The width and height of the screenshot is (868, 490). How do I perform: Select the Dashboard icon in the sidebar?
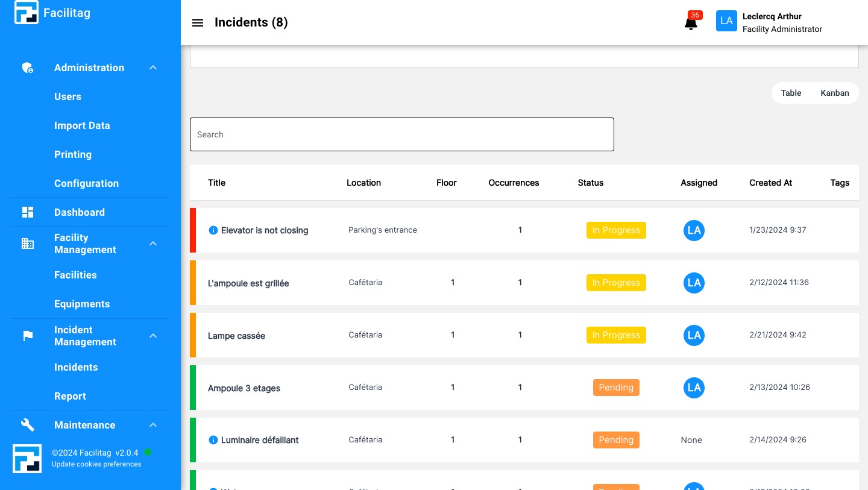coord(28,212)
